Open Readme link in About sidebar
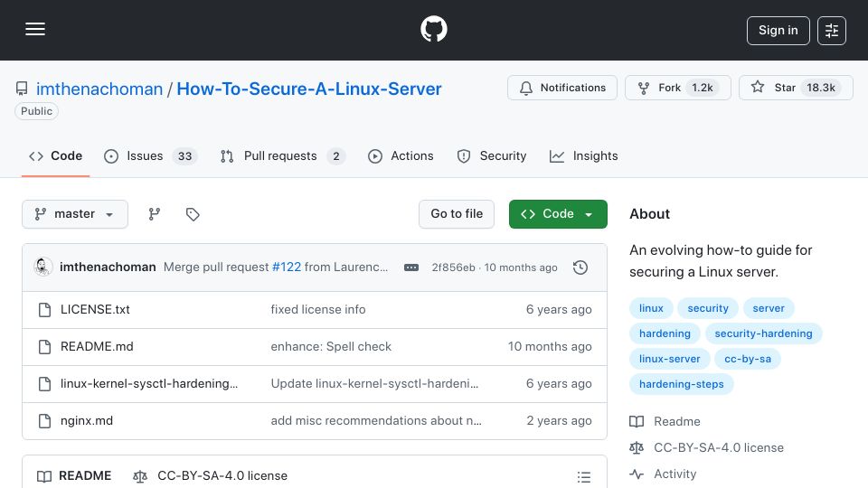The width and height of the screenshot is (868, 488). (665, 422)
